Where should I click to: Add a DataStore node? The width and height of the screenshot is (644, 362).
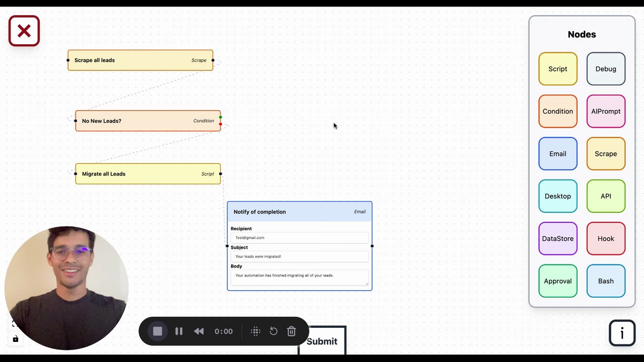557,239
